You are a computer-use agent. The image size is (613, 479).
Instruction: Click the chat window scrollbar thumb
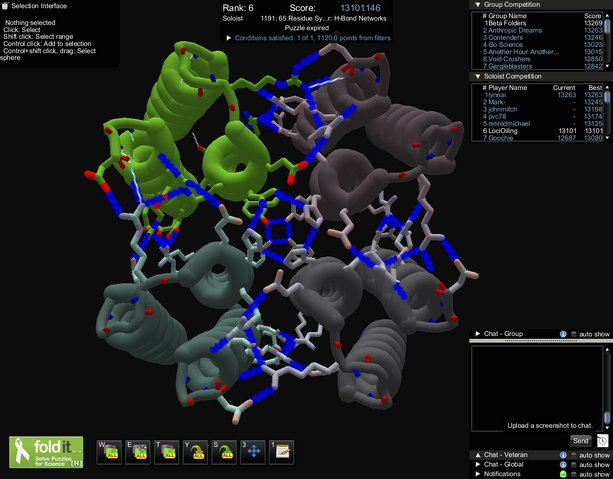pos(607,417)
